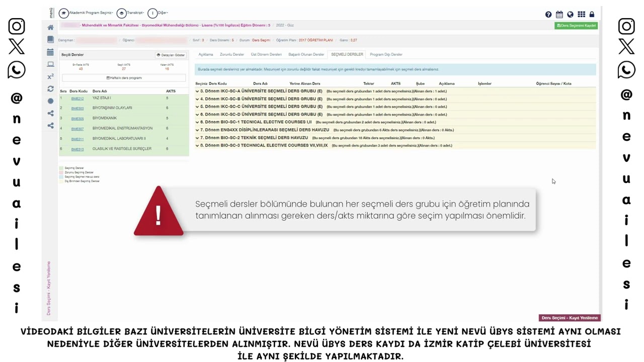Click the 2022 - Güz term label
The height and width of the screenshot is (362, 644).
point(285,25)
